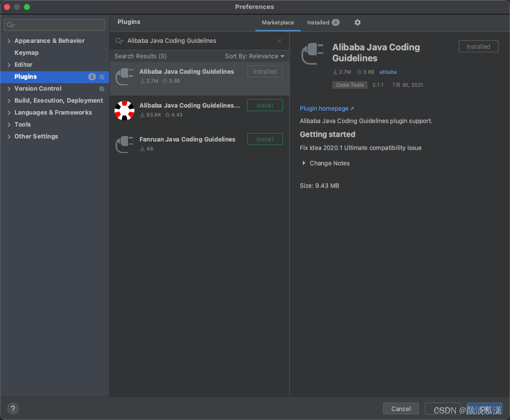The image size is (510, 420).
Task: Select Plugins in the settings tree
Action: (x=55, y=77)
